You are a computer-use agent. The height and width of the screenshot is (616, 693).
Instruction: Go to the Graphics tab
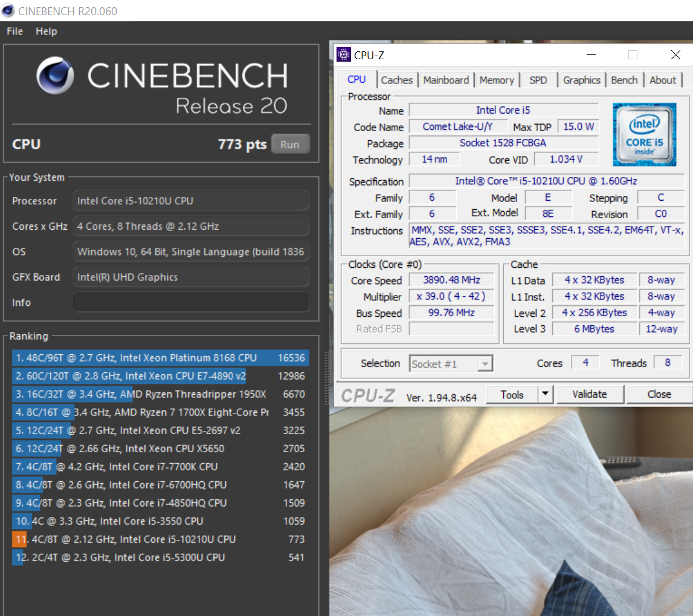click(582, 80)
